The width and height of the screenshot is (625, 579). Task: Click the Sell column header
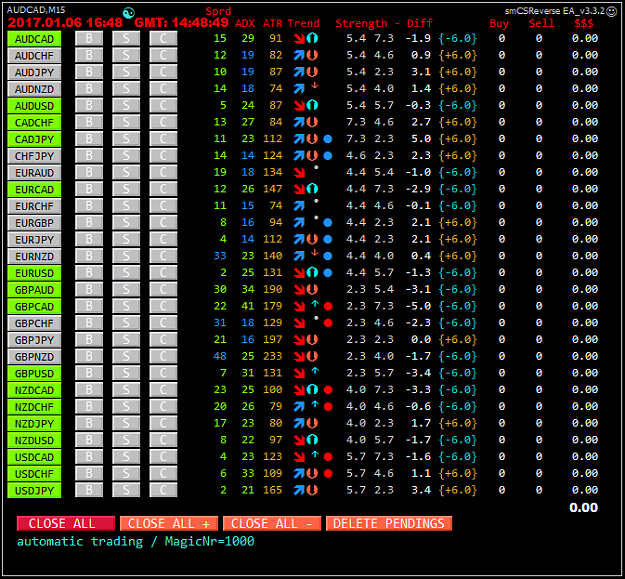tap(542, 24)
